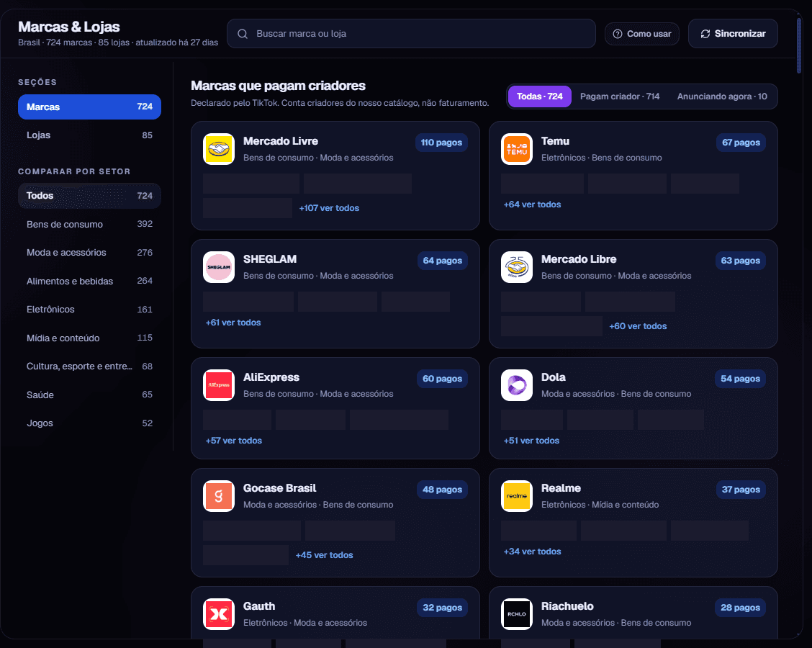Filter by Saúde sector
The height and width of the screenshot is (648, 812).
[x=89, y=395]
